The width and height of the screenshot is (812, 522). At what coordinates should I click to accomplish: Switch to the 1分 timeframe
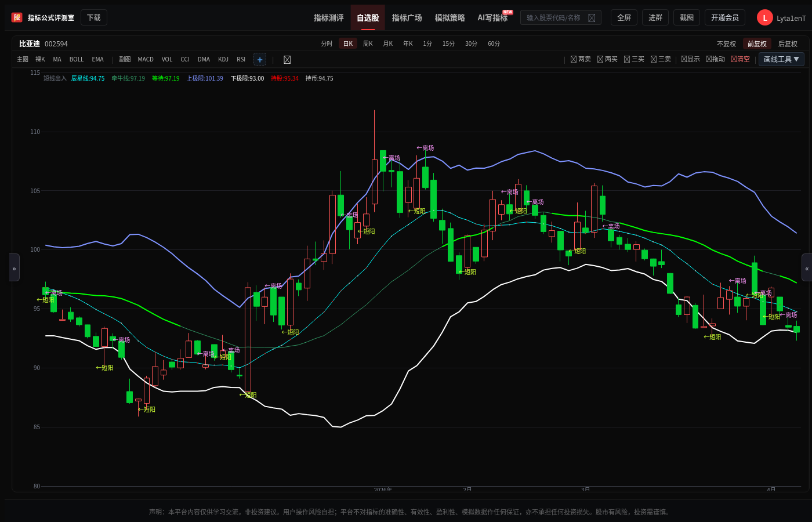pyautogui.click(x=427, y=44)
